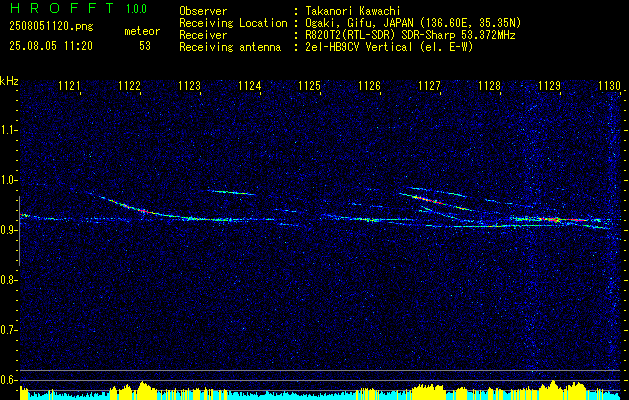Image resolution: width=629 pixels, height=400 pixels.
Task: Click the 0.8 kHz frequency label
Action: pos(8,280)
